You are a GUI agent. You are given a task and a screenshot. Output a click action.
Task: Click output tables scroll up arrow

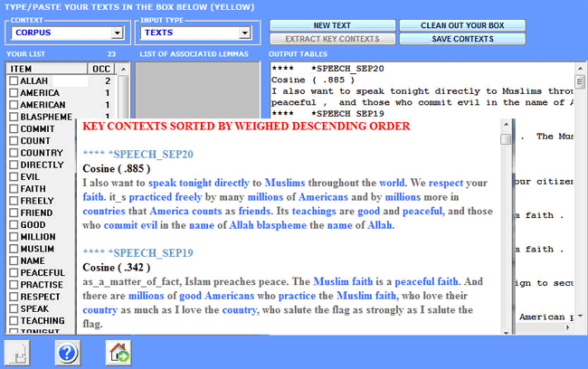580,68
